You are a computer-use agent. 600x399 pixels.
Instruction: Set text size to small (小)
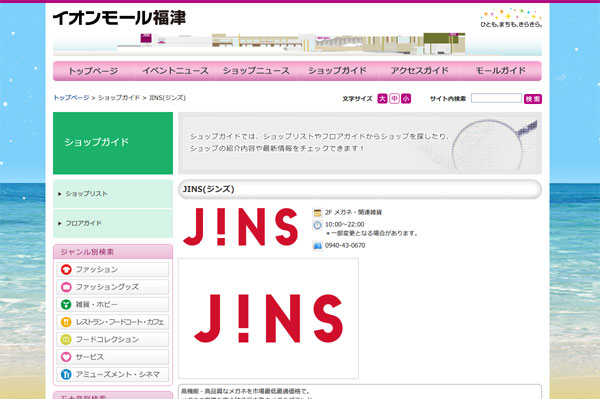(x=406, y=99)
